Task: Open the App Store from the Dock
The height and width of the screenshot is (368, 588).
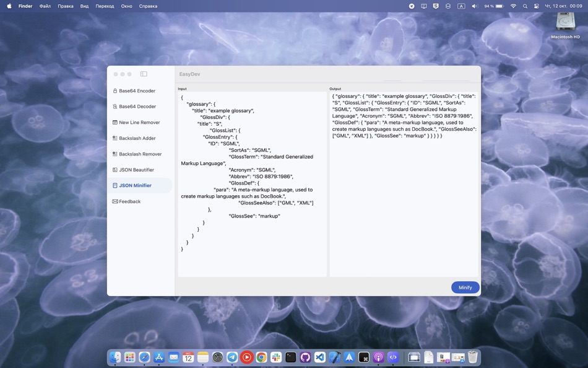Action: coord(159,357)
